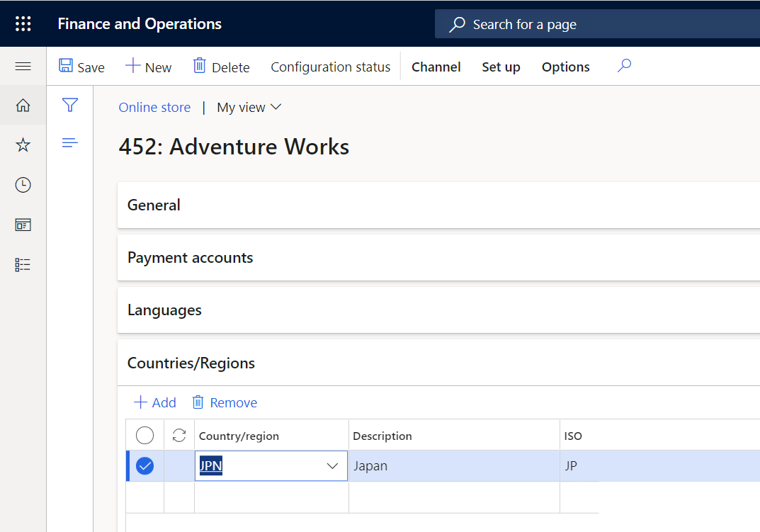Deselect the checked Japan row checkbox
760x532 pixels.
click(144, 465)
